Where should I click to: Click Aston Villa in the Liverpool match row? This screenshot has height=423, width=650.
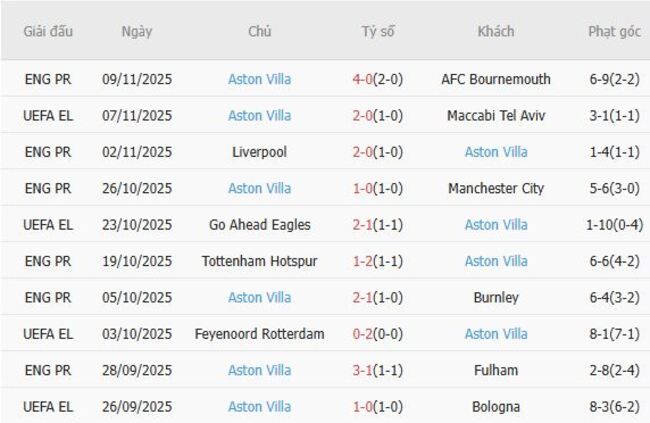(x=496, y=152)
